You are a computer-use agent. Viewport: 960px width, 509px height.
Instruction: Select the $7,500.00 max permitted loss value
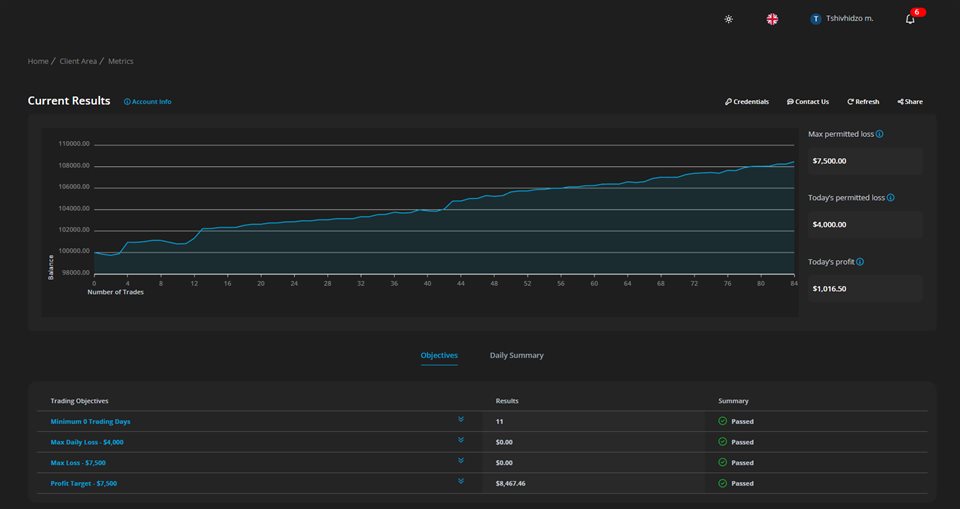[829, 161]
